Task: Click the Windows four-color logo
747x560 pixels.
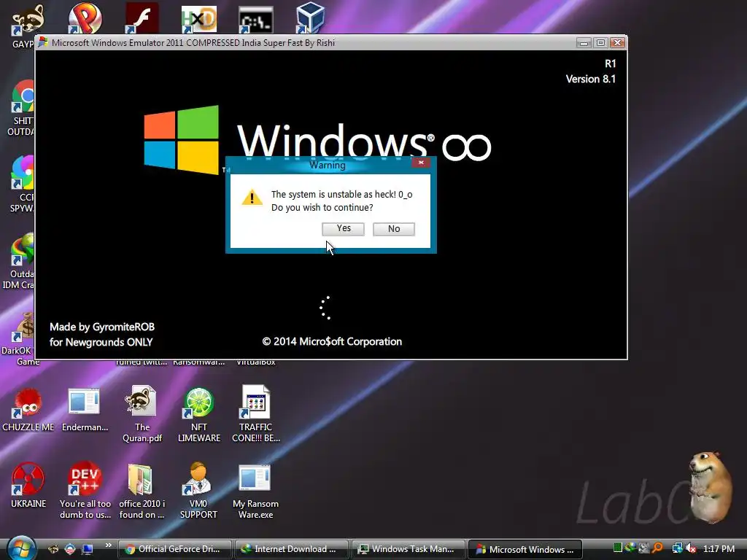Action: 182,139
